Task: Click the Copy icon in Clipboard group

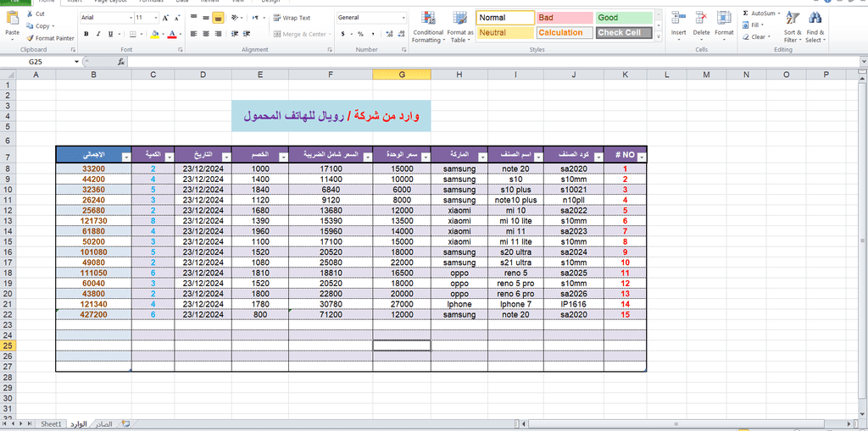Action: pos(30,26)
